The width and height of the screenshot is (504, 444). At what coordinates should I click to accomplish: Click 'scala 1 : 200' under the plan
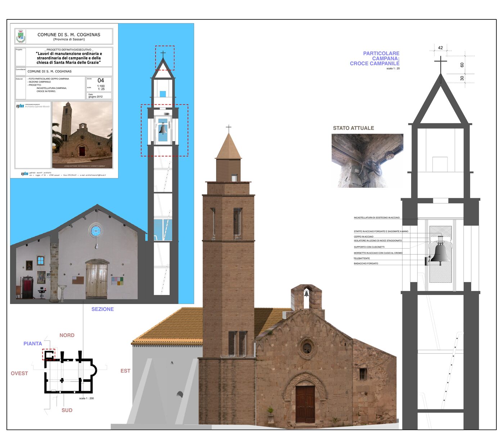click(86, 398)
